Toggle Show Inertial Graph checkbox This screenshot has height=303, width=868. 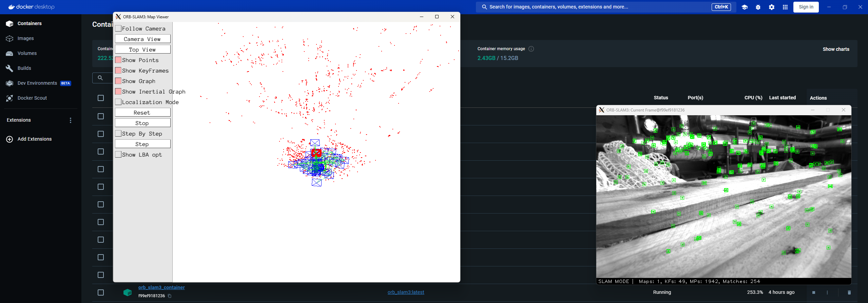[118, 92]
